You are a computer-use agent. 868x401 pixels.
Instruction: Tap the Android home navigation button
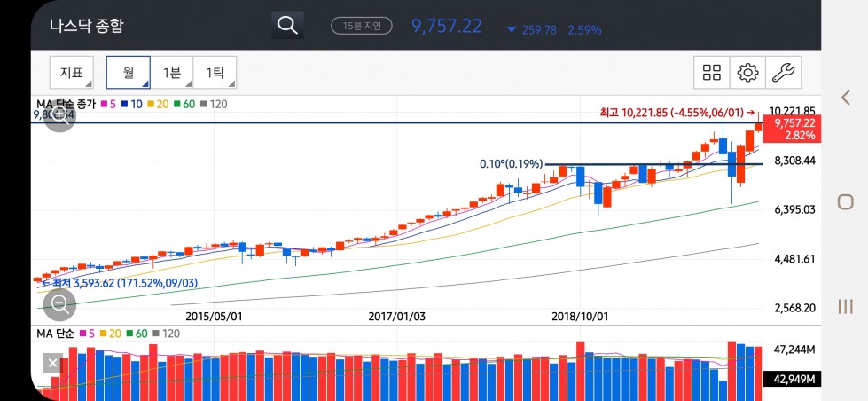[845, 201]
